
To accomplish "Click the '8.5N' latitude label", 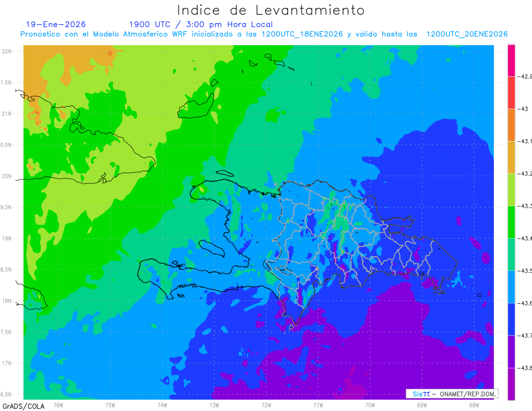I will pyautogui.click(x=7, y=270).
